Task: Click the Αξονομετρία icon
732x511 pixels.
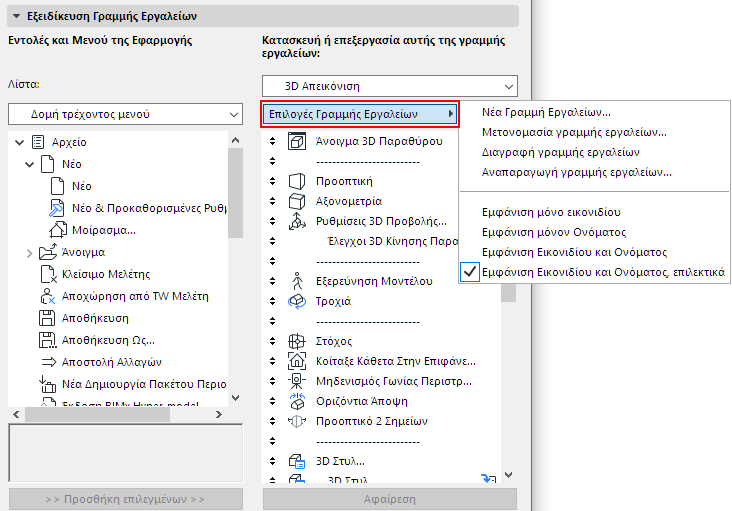Action: [296, 201]
